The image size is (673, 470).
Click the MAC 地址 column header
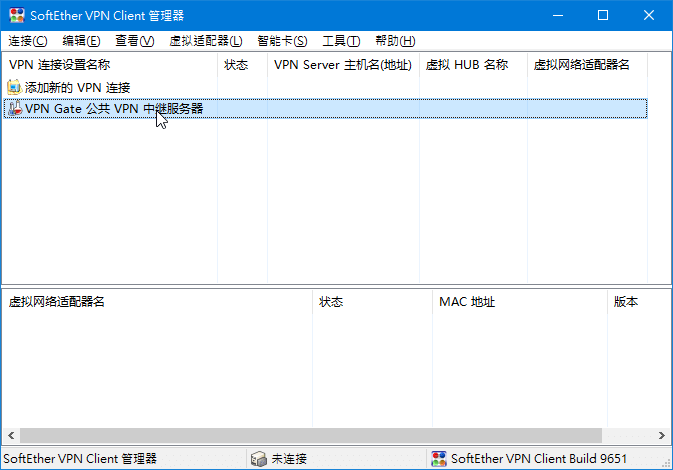pos(467,302)
